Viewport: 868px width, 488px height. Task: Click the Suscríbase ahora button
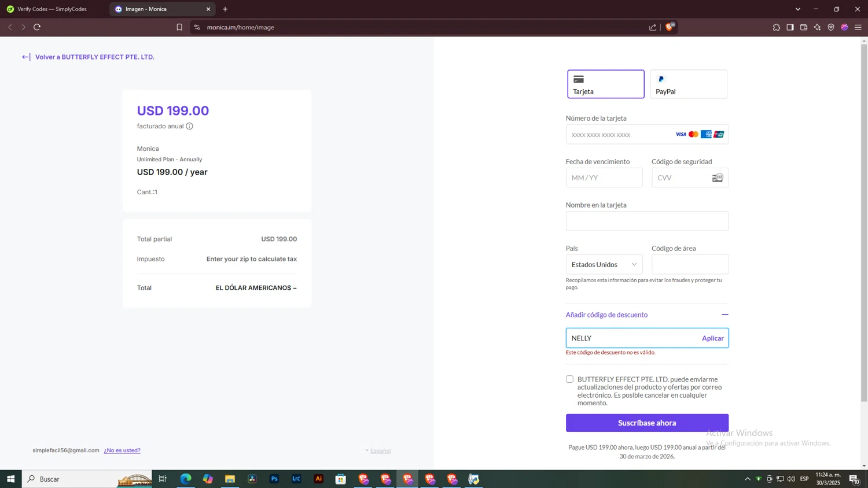click(647, 423)
